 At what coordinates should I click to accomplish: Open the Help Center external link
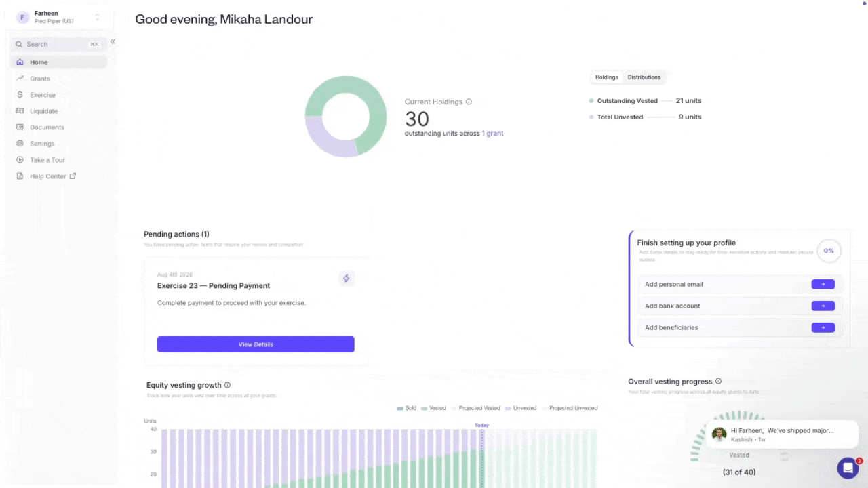point(58,176)
